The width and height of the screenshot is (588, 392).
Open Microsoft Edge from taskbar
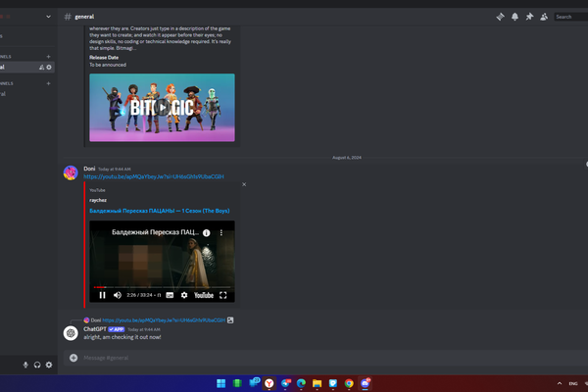[301, 383]
